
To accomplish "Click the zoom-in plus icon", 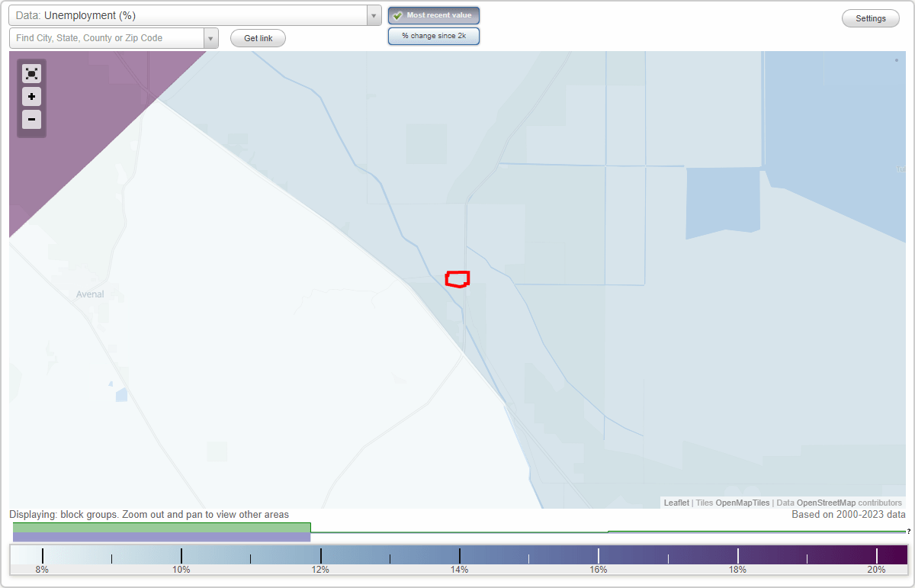I will pyautogui.click(x=31, y=97).
